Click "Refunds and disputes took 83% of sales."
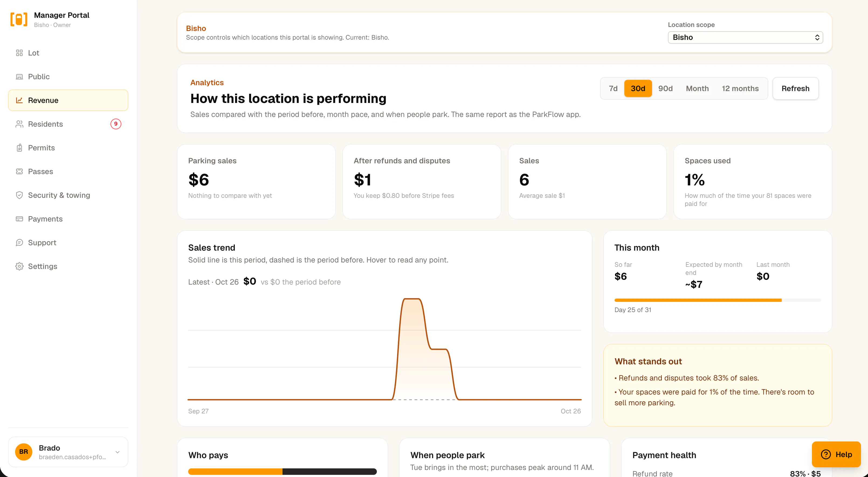 tap(688, 378)
